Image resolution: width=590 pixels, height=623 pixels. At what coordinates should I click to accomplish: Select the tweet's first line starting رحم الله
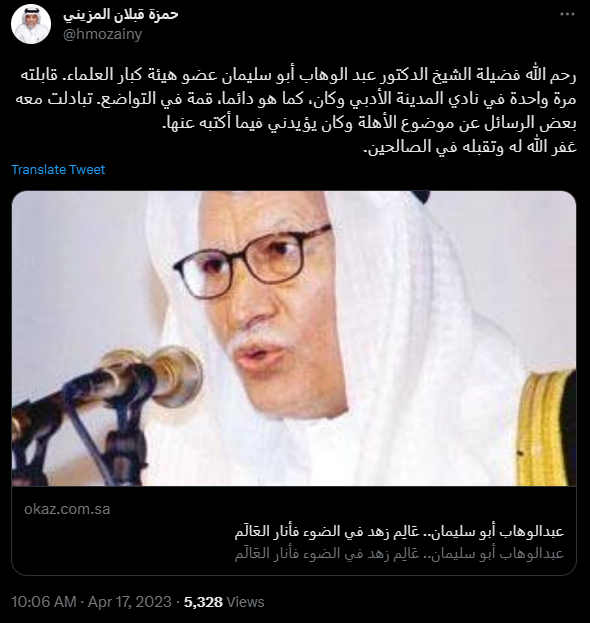pyautogui.click(x=298, y=75)
